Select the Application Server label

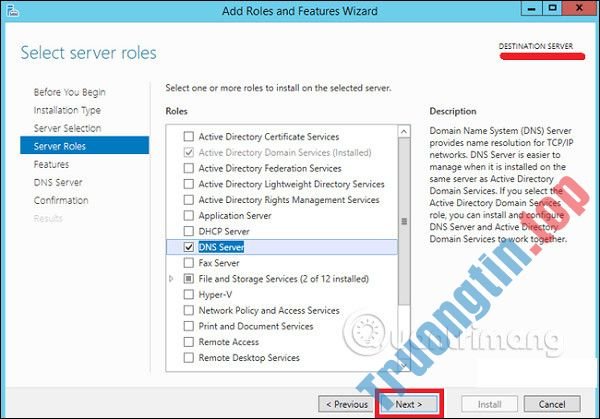pyautogui.click(x=235, y=216)
